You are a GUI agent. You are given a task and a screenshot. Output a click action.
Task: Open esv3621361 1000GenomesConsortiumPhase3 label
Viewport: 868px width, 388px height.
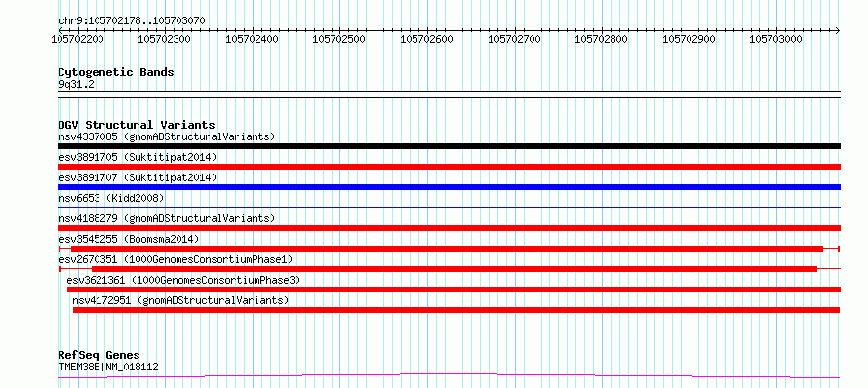183,280
